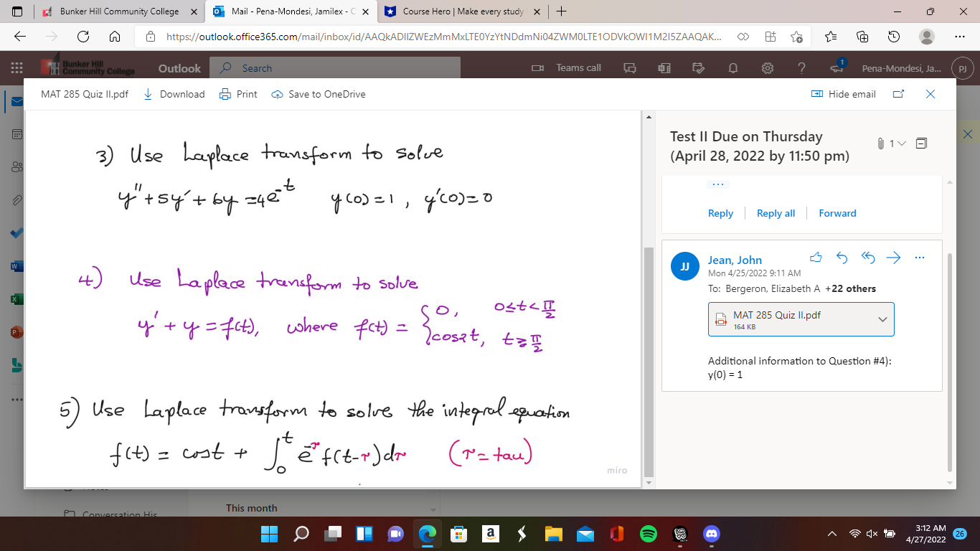The image size is (980, 551).
Task: Switch to the Course Hero browser tab
Action: pos(463,11)
